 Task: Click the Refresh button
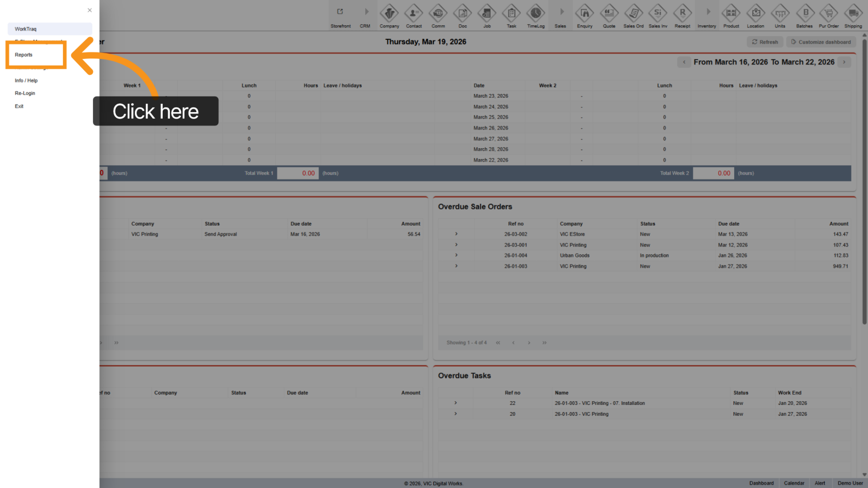click(765, 42)
